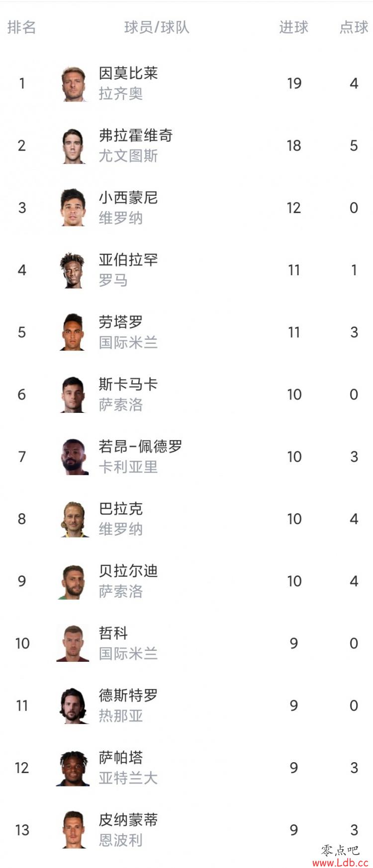
Task: Open 德斯特罗 player row name
Action: [x=128, y=696]
